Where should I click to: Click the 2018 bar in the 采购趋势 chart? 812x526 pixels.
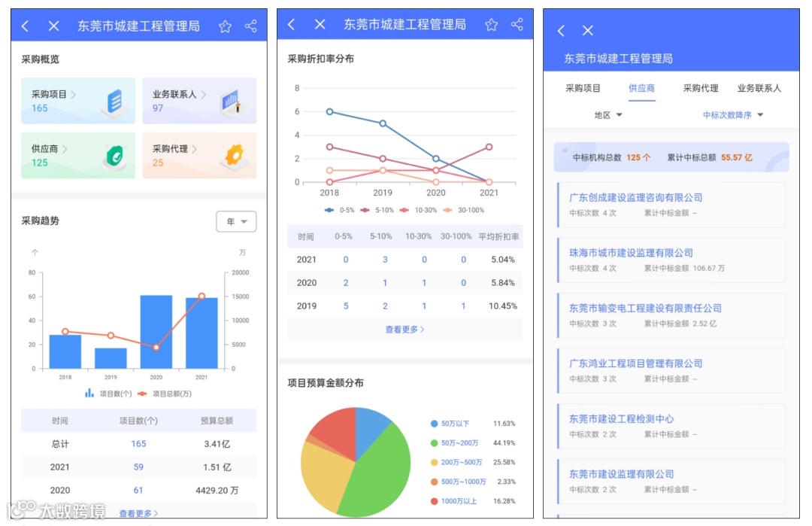click(x=65, y=352)
